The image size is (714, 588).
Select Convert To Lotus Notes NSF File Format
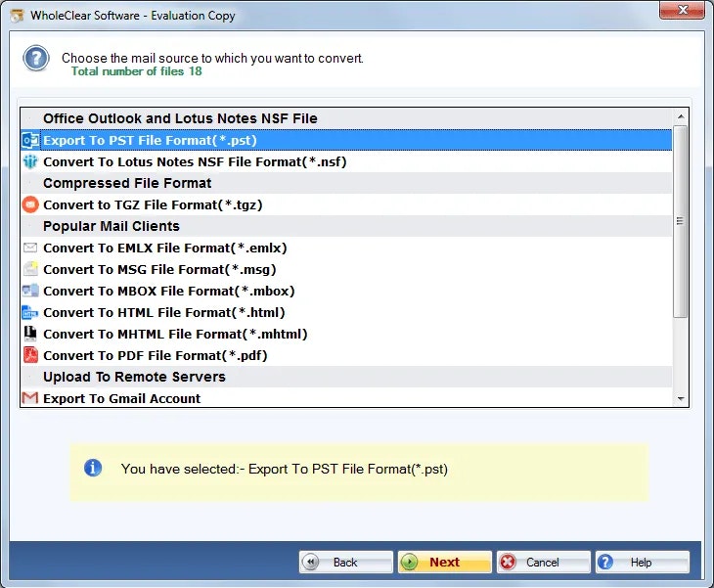(346, 161)
